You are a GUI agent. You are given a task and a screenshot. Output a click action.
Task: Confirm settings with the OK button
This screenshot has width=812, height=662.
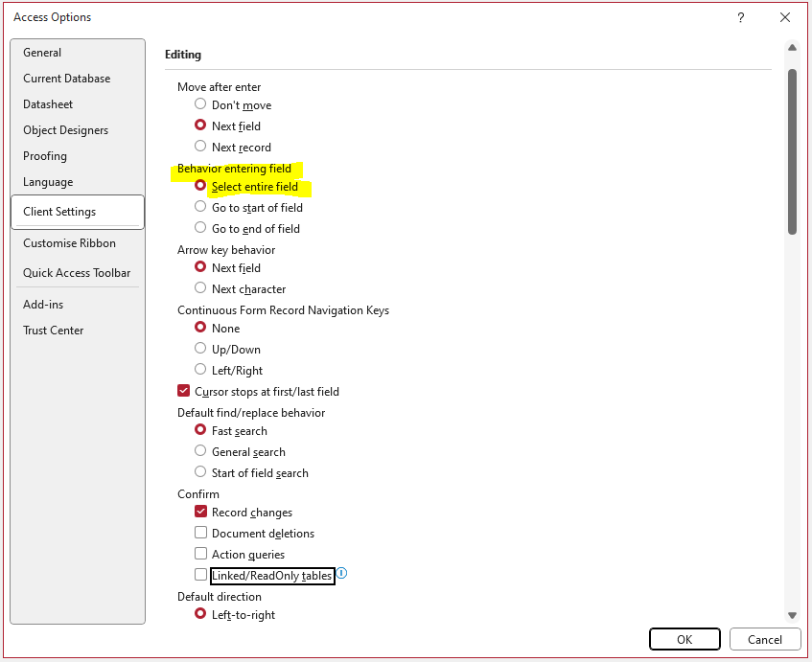[x=684, y=639]
